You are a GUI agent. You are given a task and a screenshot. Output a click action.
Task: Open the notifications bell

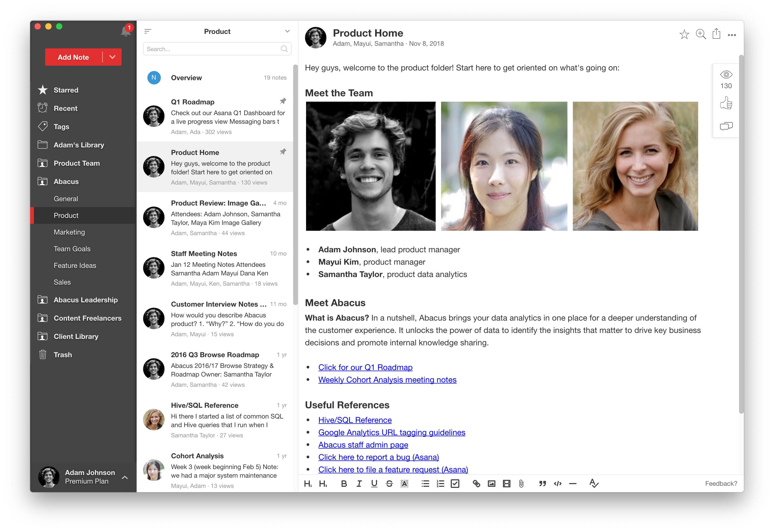coord(126,32)
